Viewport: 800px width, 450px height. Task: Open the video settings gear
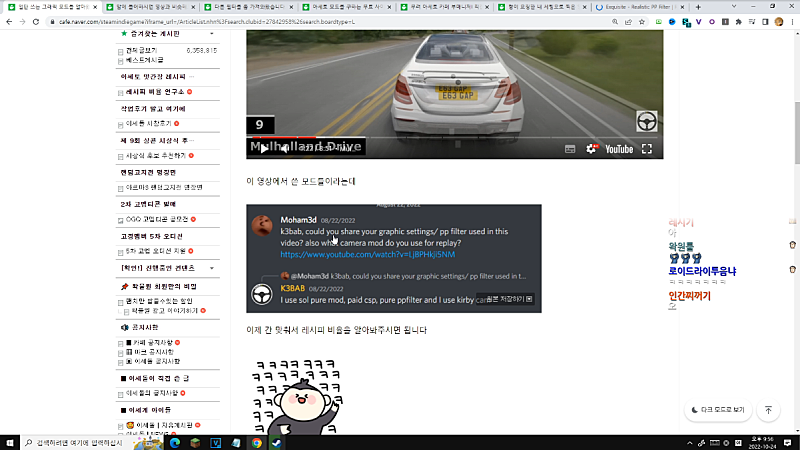point(591,149)
